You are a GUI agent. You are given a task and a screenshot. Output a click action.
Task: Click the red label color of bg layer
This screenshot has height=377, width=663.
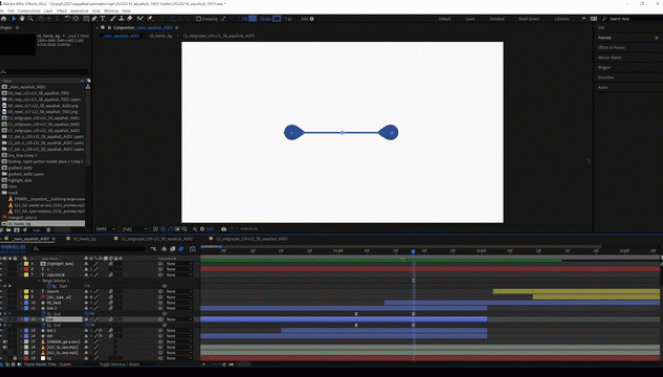(26, 358)
